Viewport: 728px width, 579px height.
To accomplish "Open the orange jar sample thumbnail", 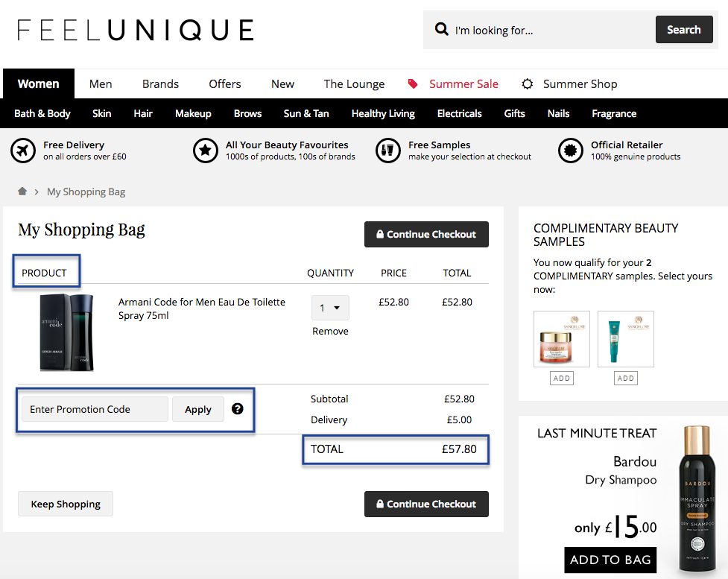I will [x=562, y=339].
